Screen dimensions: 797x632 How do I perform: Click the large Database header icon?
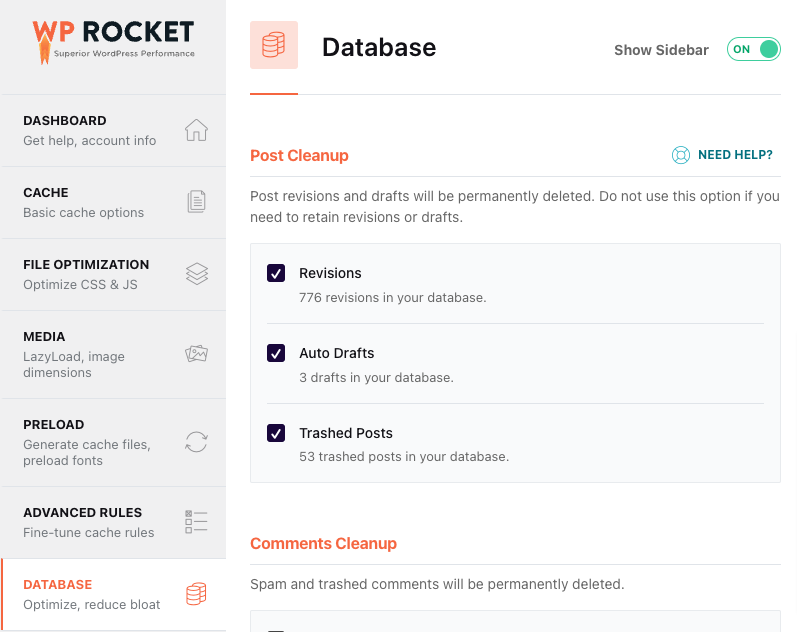click(273, 45)
